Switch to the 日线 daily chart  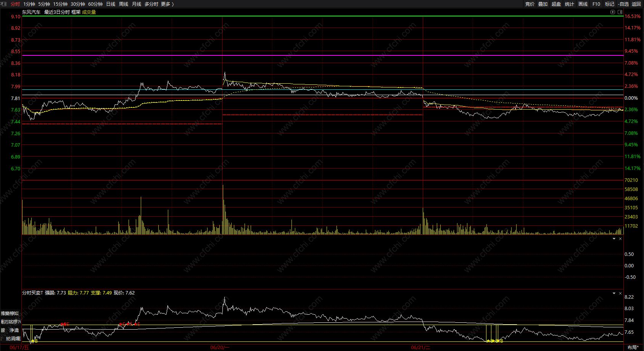tap(111, 4)
